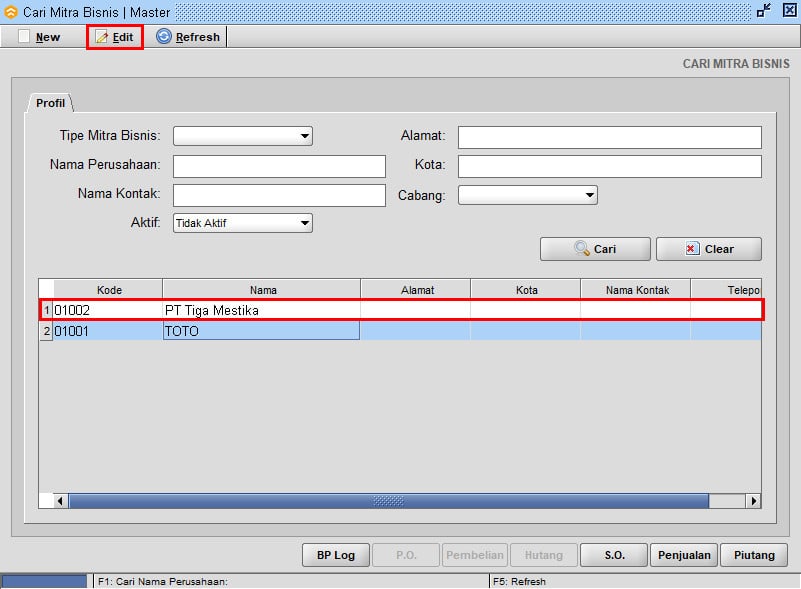801x589 pixels.
Task: Switch to the Profil tab
Action: coord(50,103)
